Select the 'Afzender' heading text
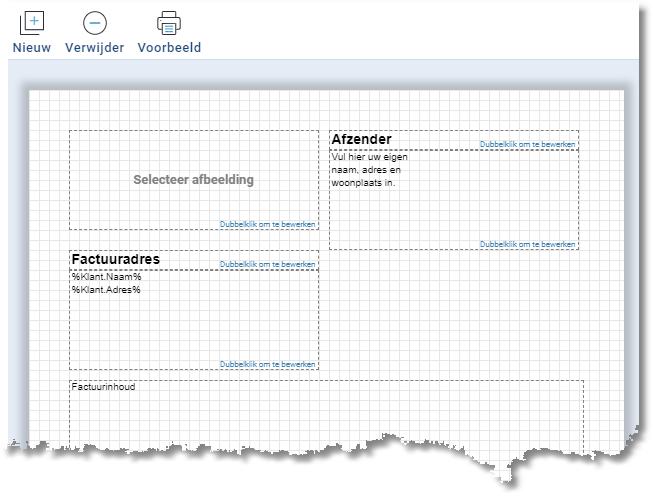Image resolution: width=653 pixels, height=497 pixels. point(361,140)
